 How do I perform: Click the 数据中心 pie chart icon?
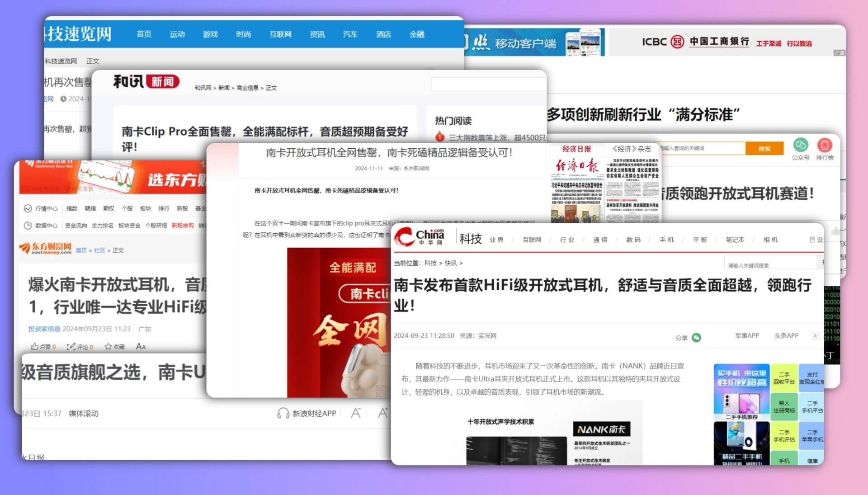tap(28, 226)
